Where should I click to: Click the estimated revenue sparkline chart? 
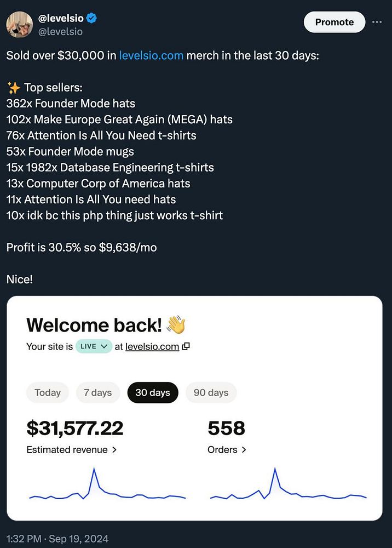[x=107, y=486]
